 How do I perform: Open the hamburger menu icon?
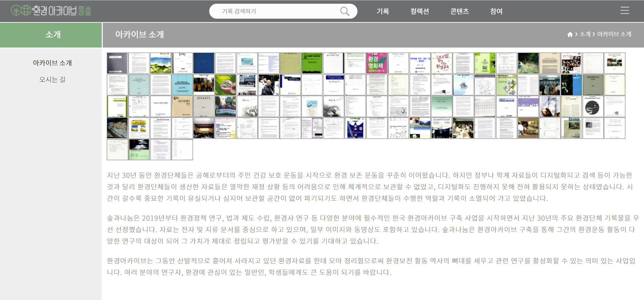tap(625, 11)
